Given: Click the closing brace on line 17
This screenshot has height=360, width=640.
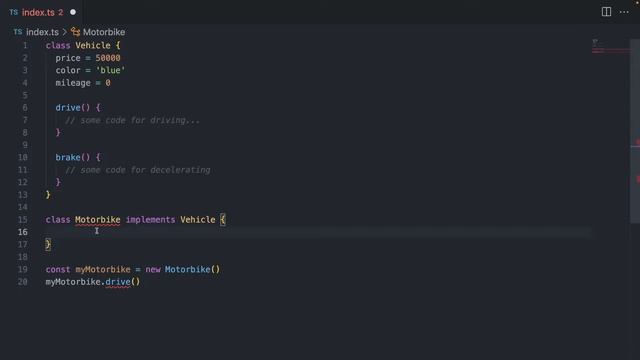Looking at the screenshot, I should pyautogui.click(x=48, y=244).
